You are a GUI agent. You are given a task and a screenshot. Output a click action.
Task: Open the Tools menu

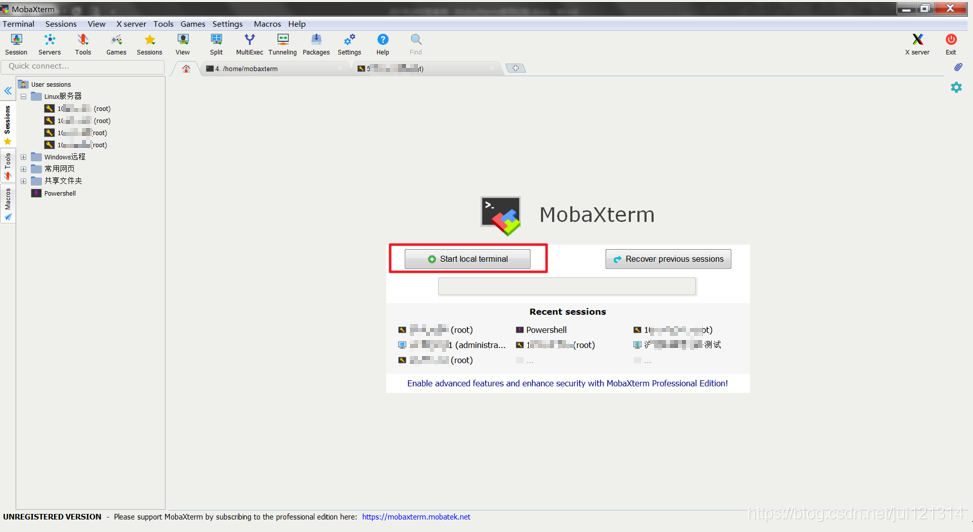(x=163, y=24)
